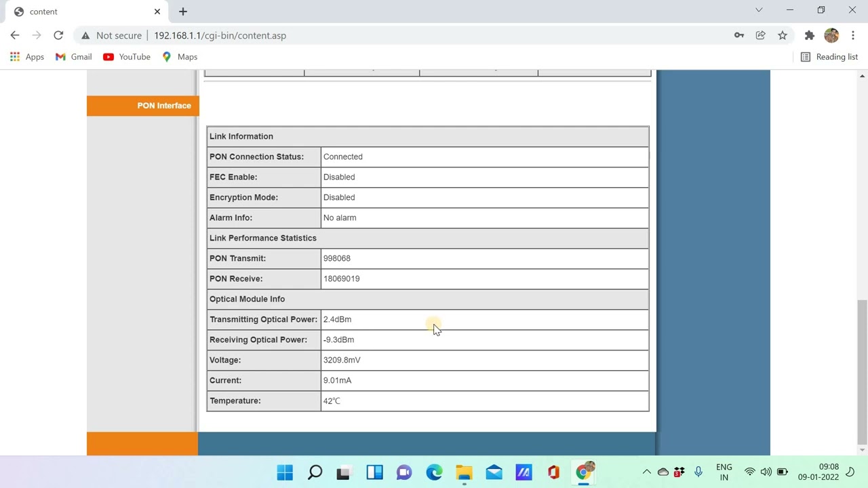868x488 pixels.
Task: Launch Microsoft Edge from taskbar
Action: point(434,472)
